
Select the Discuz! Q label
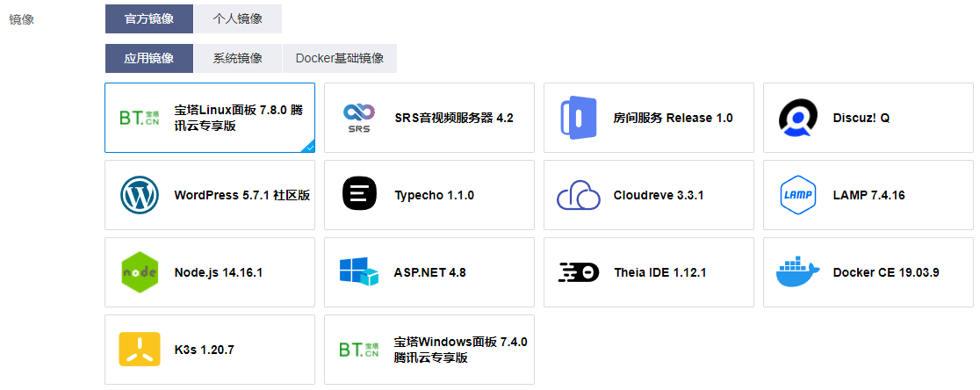(861, 118)
